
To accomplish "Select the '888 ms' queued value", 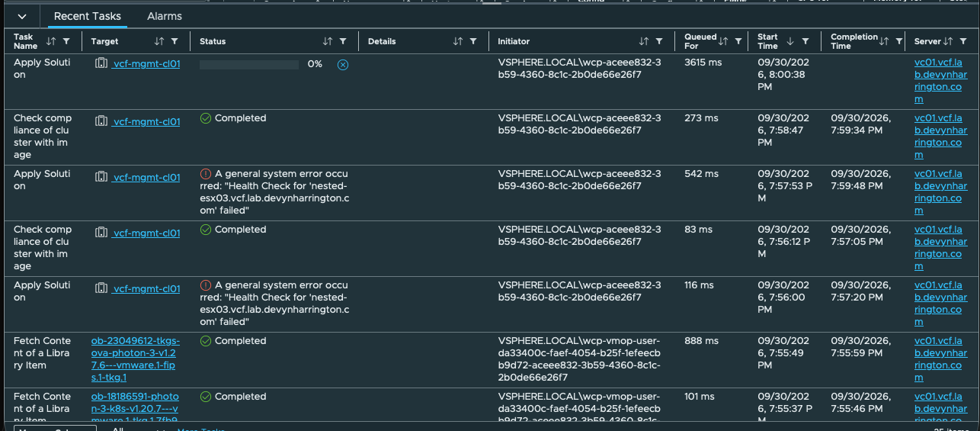I will pos(701,341).
